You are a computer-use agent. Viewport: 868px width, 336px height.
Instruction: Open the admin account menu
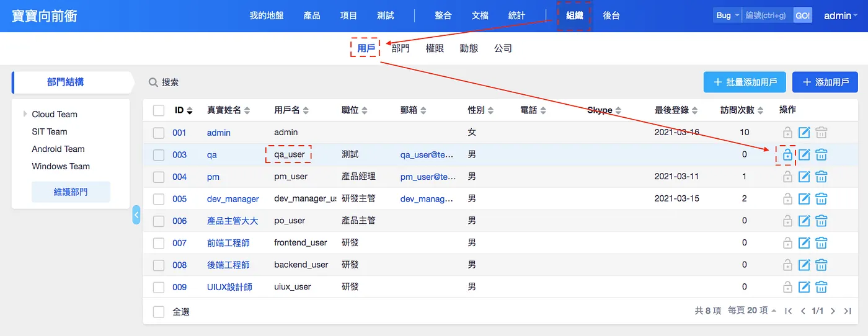841,15
